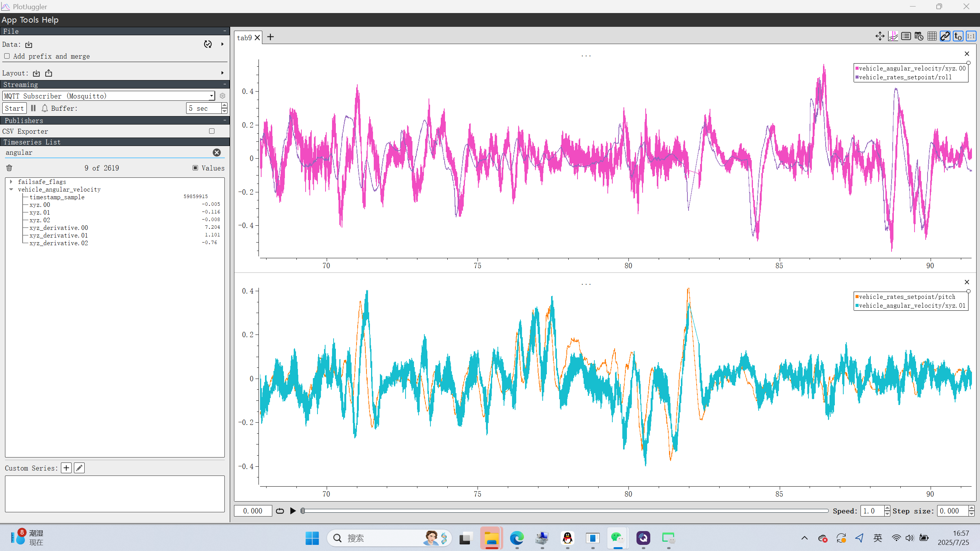
Task: Select xyz.01 series in list
Action: coord(39,212)
